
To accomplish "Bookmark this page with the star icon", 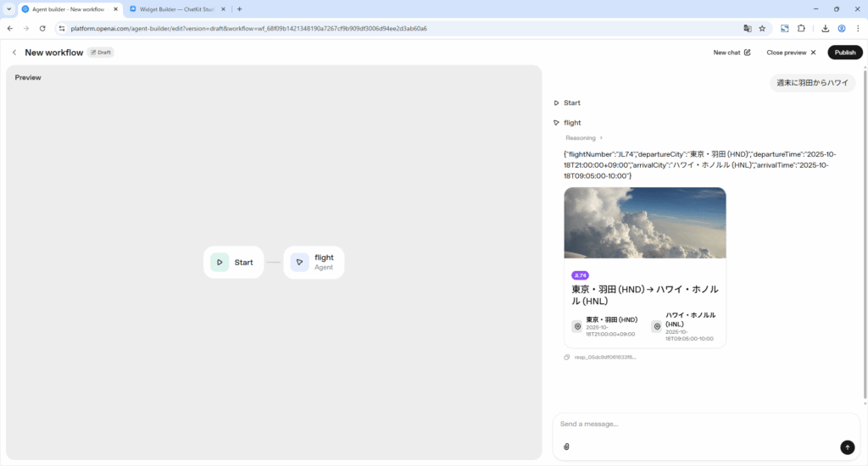I will pos(762,28).
